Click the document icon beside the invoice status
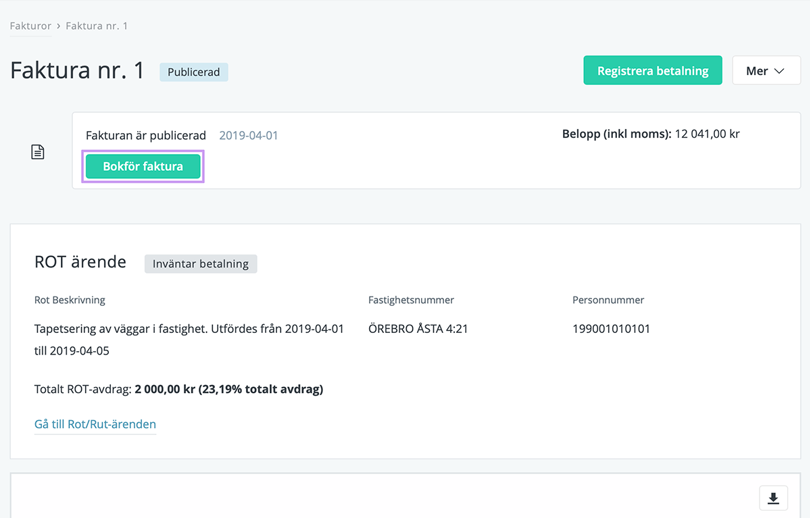 coord(38,152)
